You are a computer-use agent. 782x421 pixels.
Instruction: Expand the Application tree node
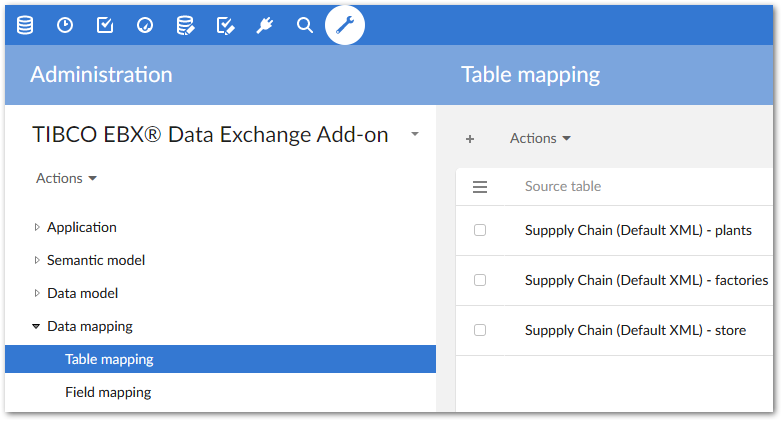(37, 228)
